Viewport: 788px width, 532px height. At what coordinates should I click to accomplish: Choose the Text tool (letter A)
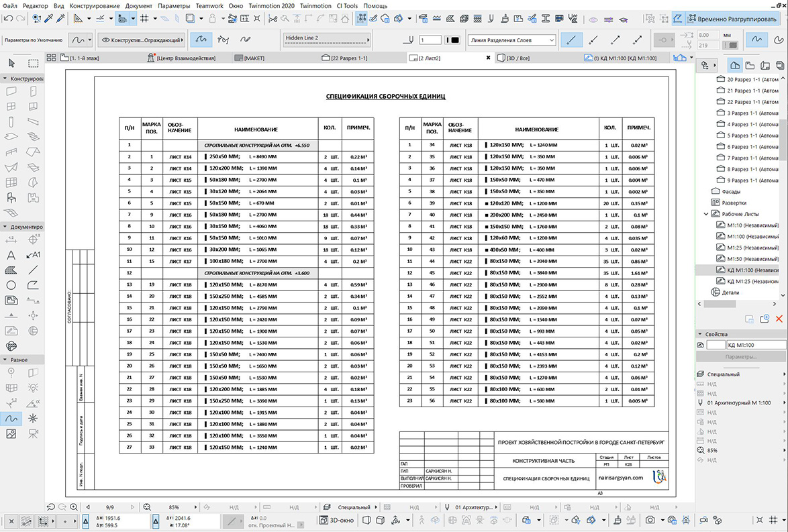(x=11, y=255)
